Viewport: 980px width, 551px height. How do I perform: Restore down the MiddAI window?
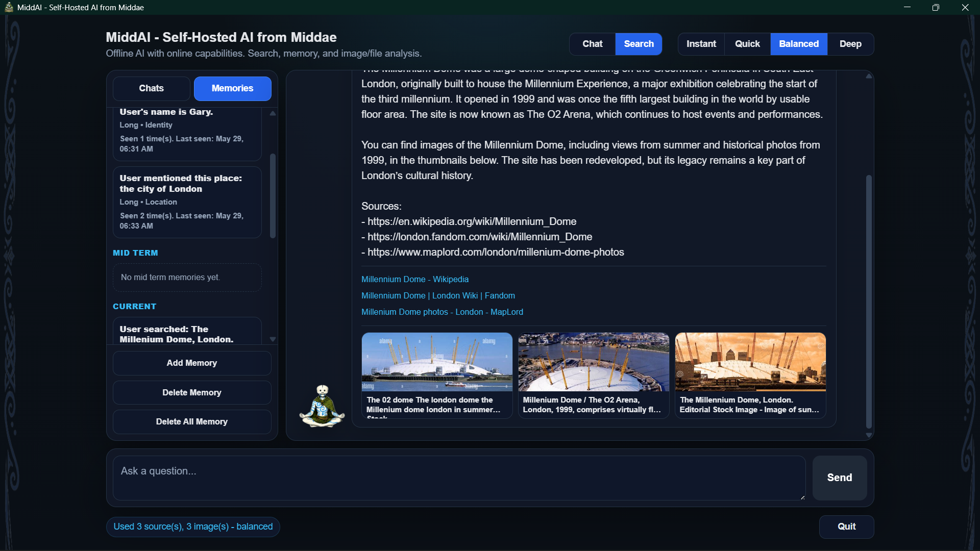936,7
